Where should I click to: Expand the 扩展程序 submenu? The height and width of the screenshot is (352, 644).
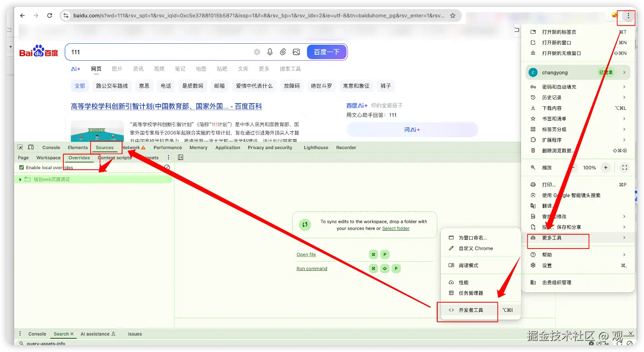[x=578, y=140]
